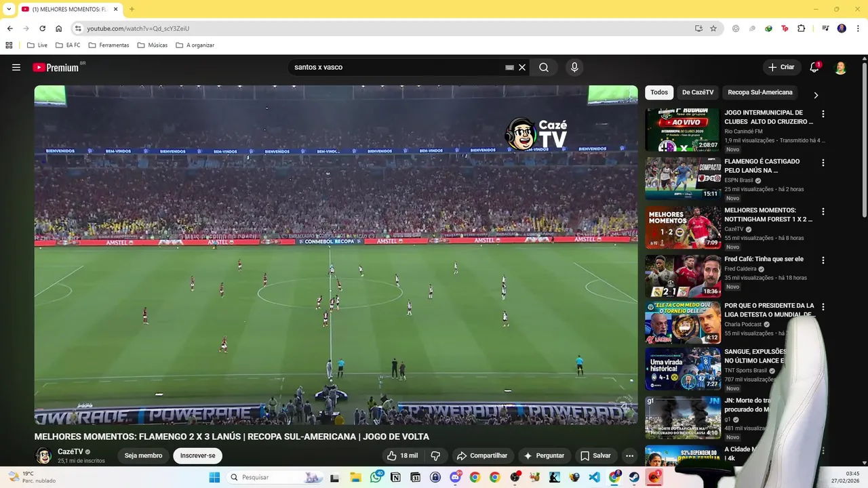Select the Todos filter chip
The width and height of the screenshot is (868, 488).
coord(659,92)
